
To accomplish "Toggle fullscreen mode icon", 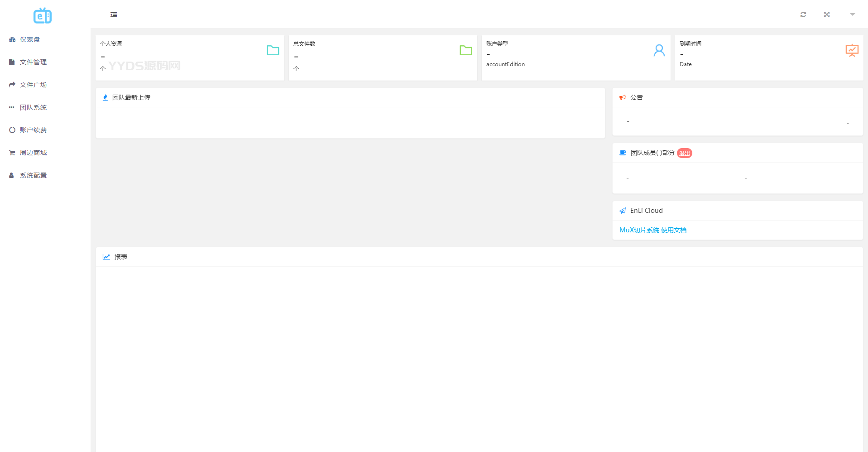I will pyautogui.click(x=826, y=14).
